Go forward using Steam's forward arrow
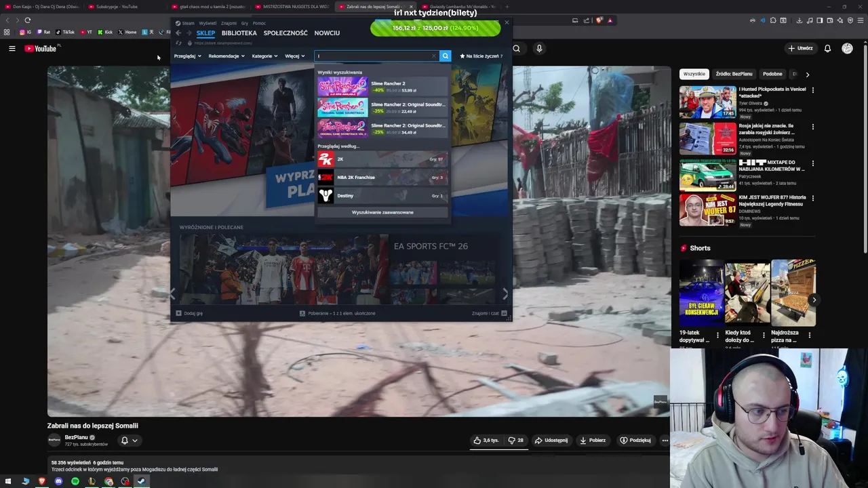 (x=188, y=33)
